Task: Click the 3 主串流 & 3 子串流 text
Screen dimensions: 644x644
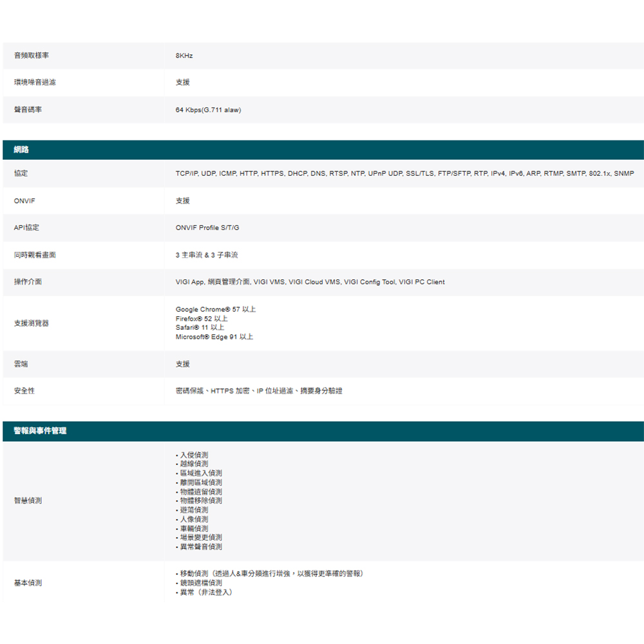Action: pos(207,255)
